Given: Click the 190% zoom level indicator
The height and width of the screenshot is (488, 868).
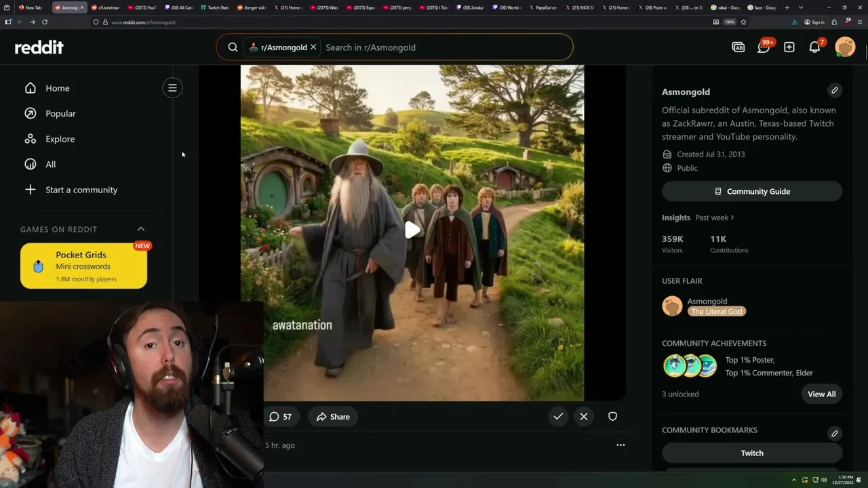Looking at the screenshot, I should (x=729, y=22).
